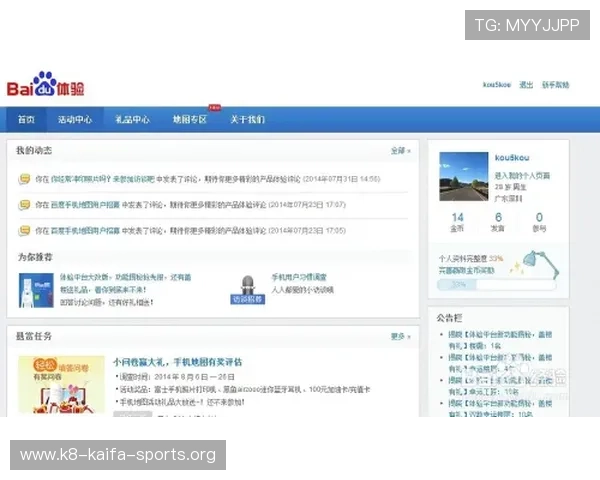Click the 28岁 age line in profile

(x=510, y=187)
